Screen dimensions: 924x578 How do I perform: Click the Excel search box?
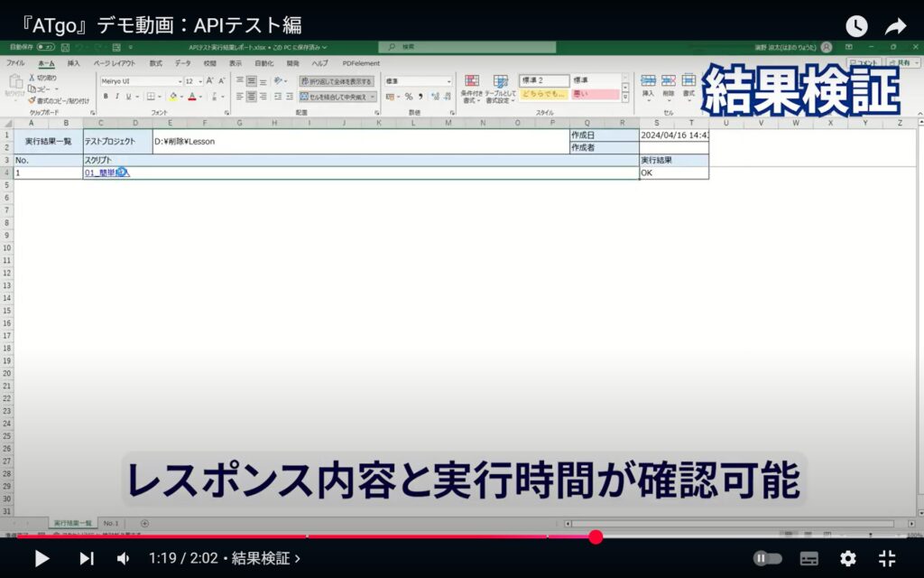coord(467,47)
